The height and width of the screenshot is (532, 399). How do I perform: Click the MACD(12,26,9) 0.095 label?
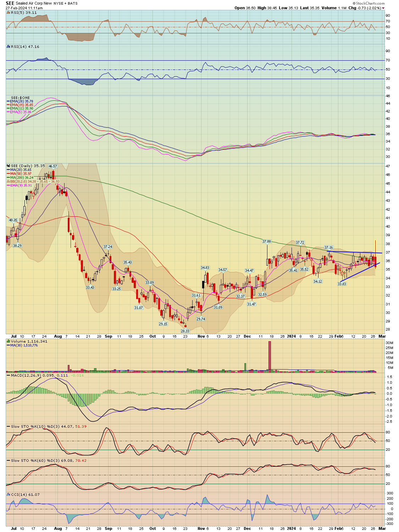[x=33, y=375]
